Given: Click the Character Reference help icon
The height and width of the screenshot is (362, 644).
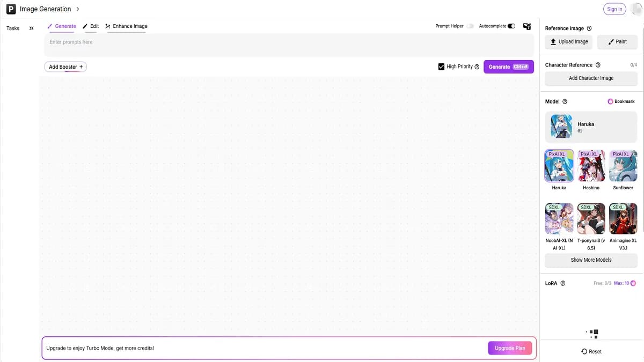Looking at the screenshot, I should click(598, 65).
